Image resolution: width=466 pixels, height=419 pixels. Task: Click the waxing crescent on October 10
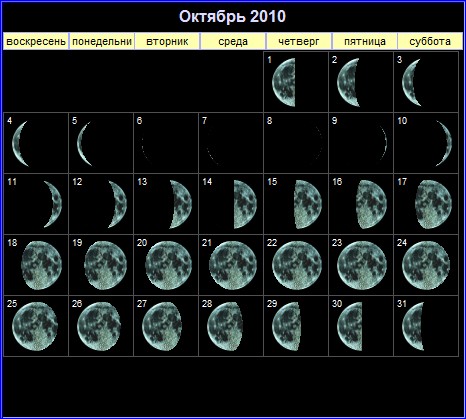tap(444, 143)
